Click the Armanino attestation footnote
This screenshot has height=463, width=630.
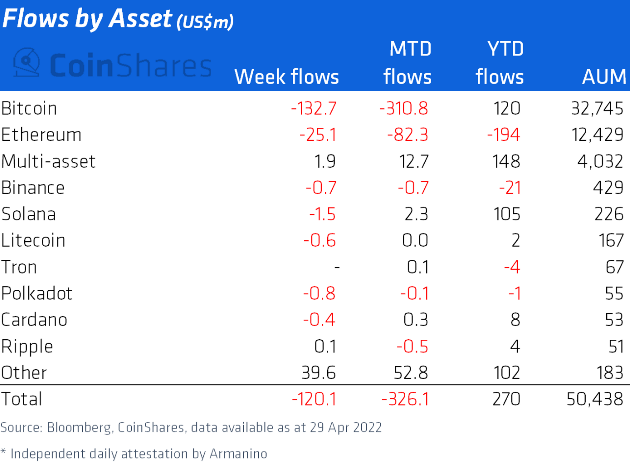(134, 453)
